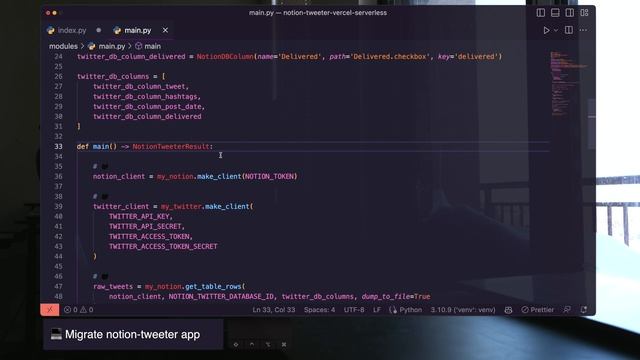Click line number 39 in gutter

[58, 207]
